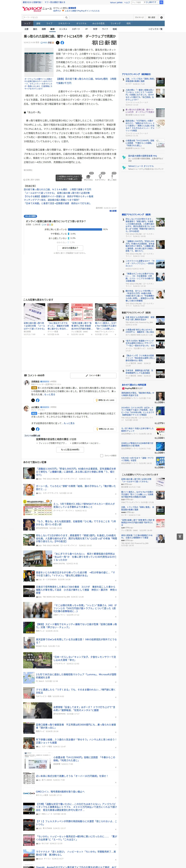The height and width of the screenshot is (868, 186).
Task: Click the scroll-to-top arrow button
Action: pos(180,537)
